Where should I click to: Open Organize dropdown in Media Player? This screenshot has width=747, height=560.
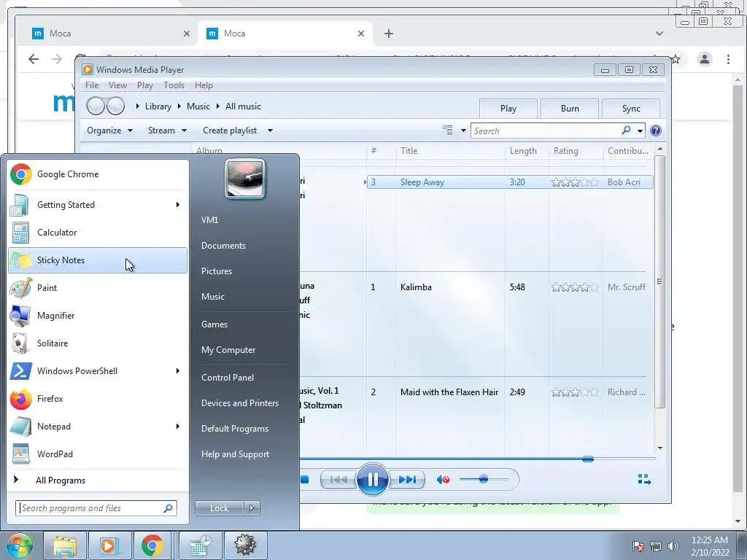click(109, 131)
